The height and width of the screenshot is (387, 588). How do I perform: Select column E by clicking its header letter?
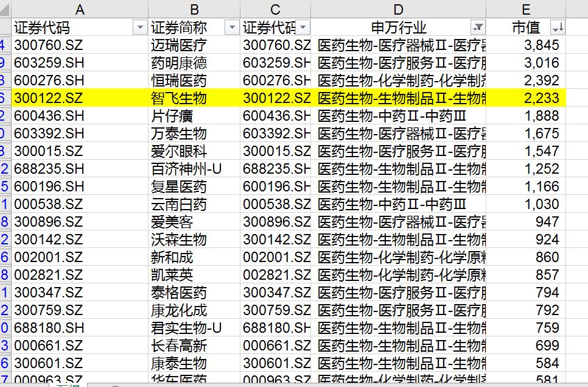pyautogui.click(x=526, y=9)
